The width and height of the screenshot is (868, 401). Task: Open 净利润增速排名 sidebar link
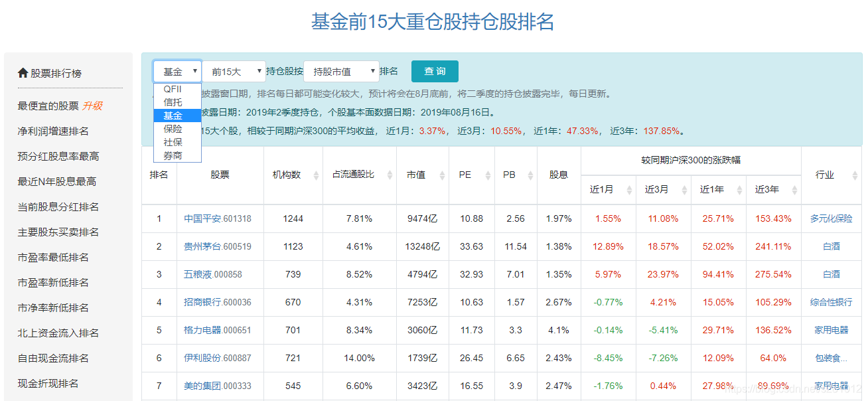[53, 131]
